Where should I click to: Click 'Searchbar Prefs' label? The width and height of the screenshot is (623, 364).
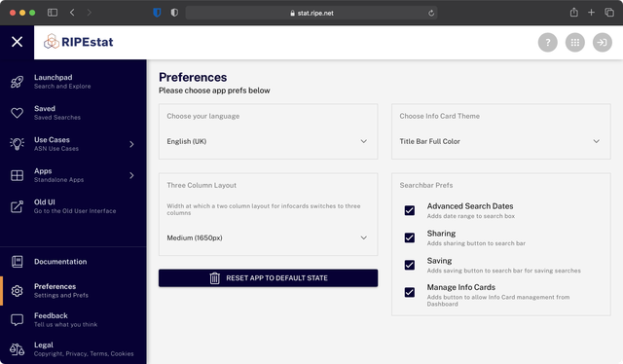[426, 185]
